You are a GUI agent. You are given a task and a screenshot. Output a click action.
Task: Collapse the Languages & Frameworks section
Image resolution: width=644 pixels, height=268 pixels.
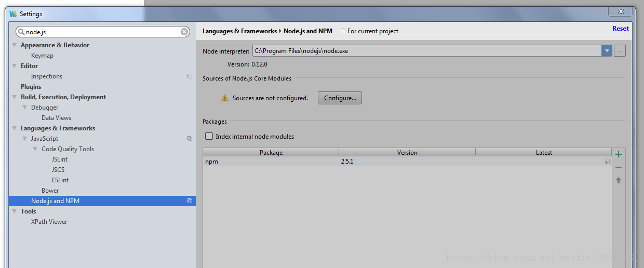click(x=15, y=128)
